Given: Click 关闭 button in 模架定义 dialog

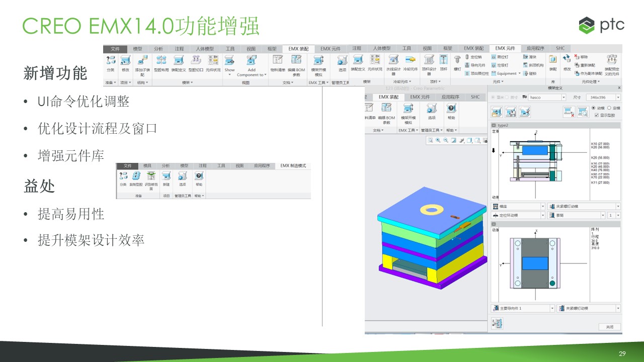Looking at the screenshot, I should [x=609, y=327].
